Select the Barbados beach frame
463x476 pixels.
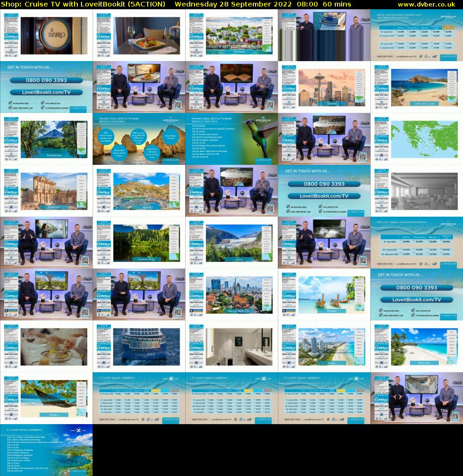[417, 346]
